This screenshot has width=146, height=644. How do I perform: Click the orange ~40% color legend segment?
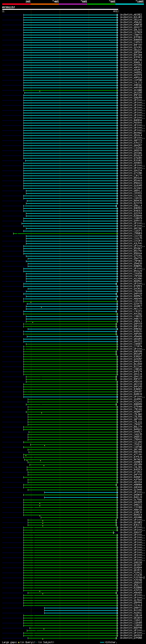point(45,4)
